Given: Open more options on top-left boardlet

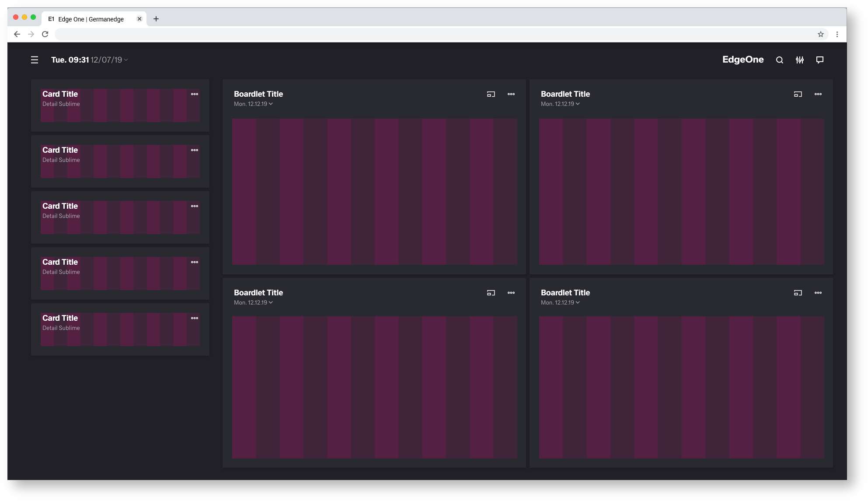Looking at the screenshot, I should tap(511, 94).
